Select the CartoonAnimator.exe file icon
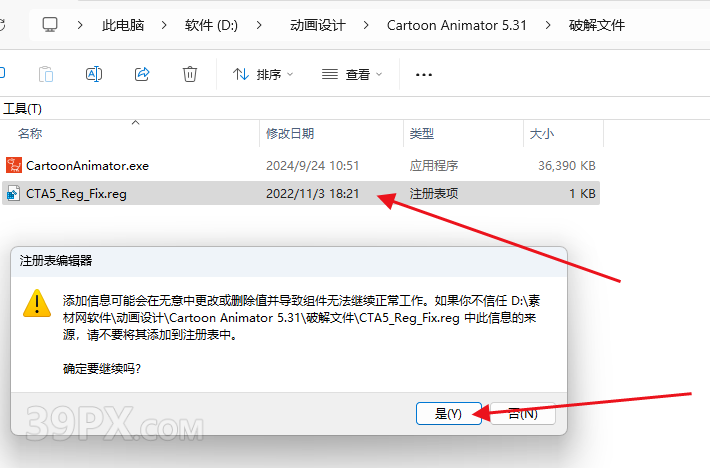Viewport: 710px width, 468px height. 14,165
